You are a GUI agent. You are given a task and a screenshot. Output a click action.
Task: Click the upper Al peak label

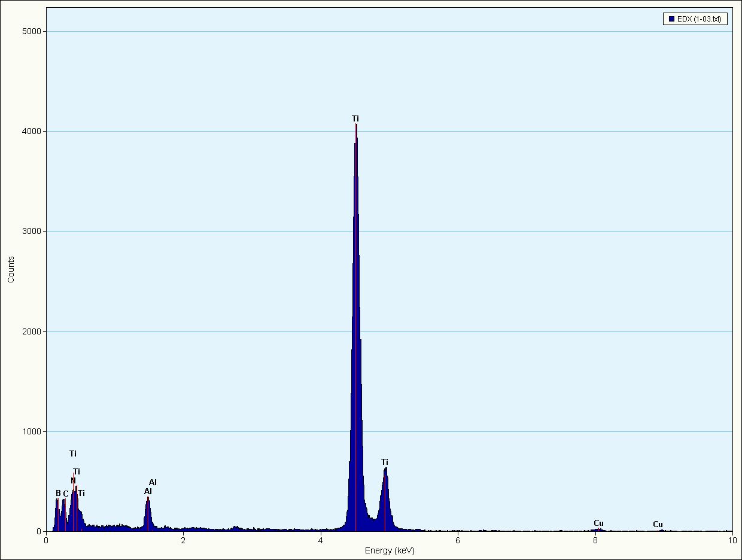153,482
